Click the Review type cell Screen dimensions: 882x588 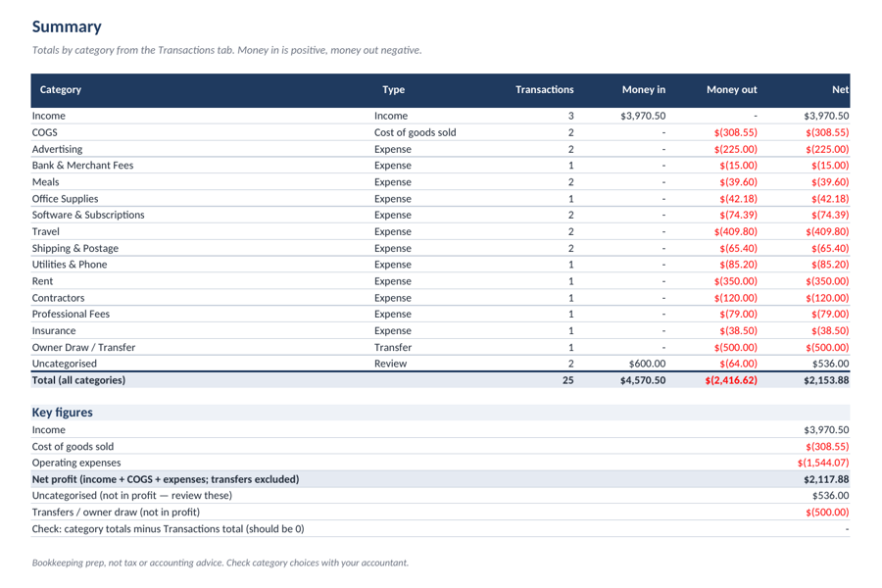(x=390, y=364)
